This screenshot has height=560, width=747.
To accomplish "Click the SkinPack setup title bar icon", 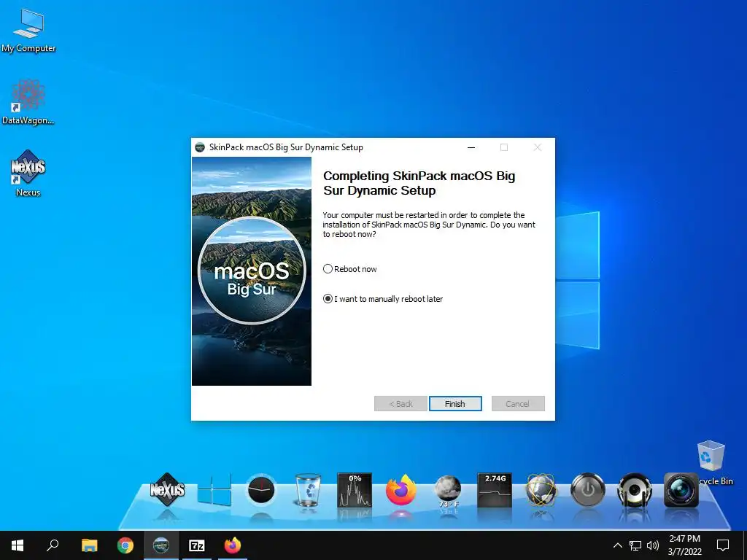I will click(200, 147).
